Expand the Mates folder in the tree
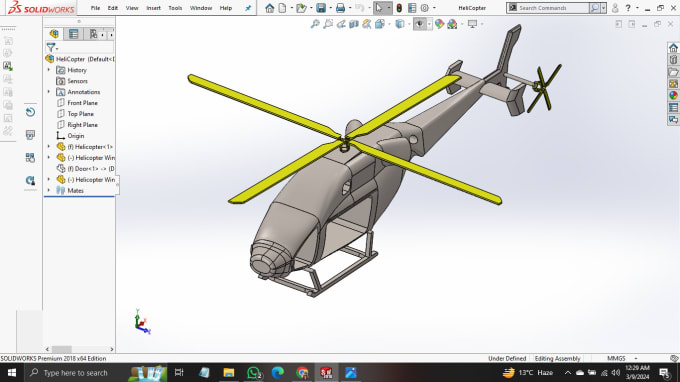The image size is (680, 382). click(x=49, y=190)
